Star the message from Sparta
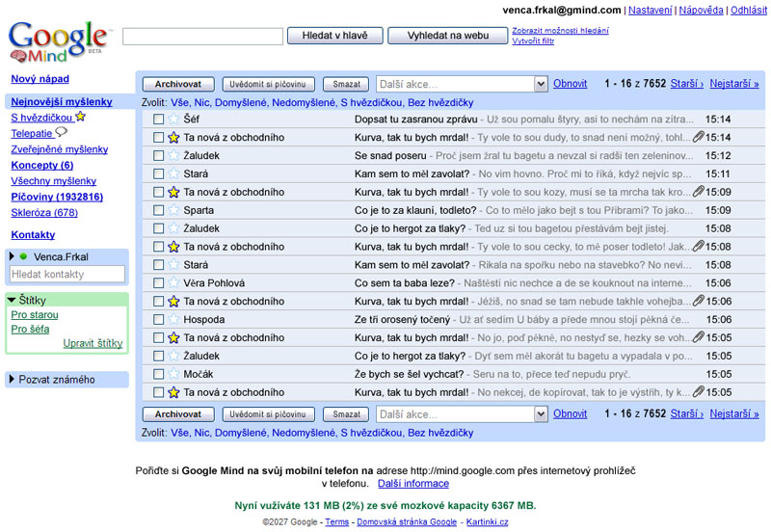The width and height of the screenshot is (771, 532). coord(173,210)
